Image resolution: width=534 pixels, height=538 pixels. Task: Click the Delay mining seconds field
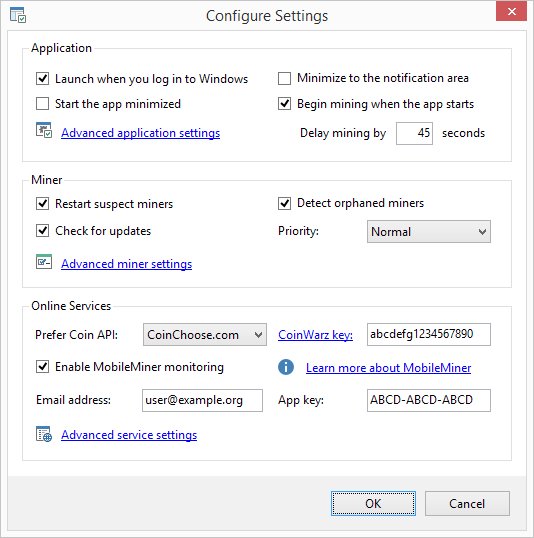point(414,133)
